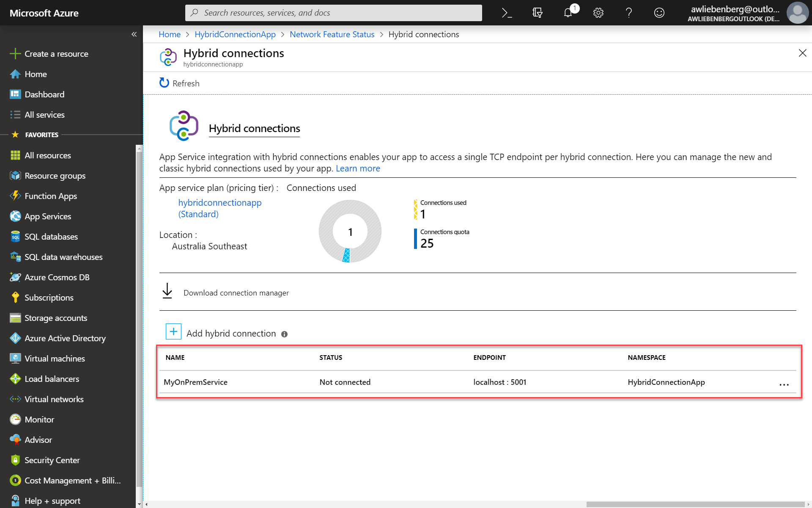Open Azure Cloud Shell icon
The height and width of the screenshot is (508, 812).
coord(507,13)
